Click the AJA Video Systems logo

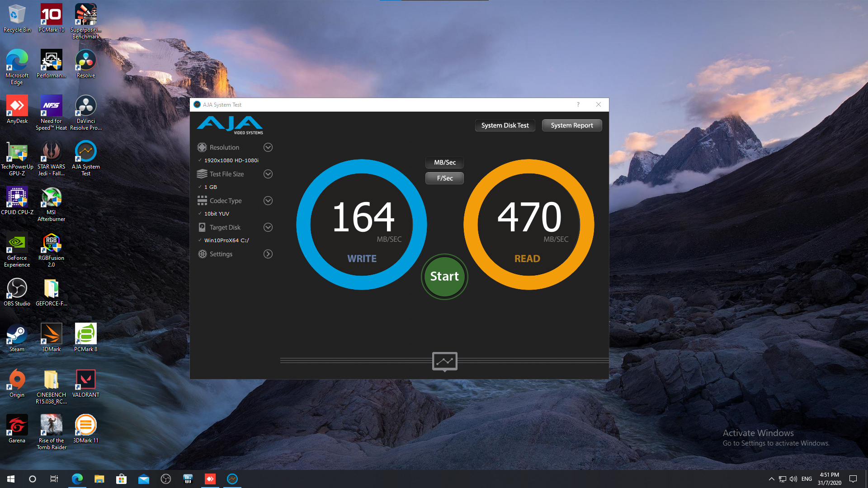(x=230, y=125)
